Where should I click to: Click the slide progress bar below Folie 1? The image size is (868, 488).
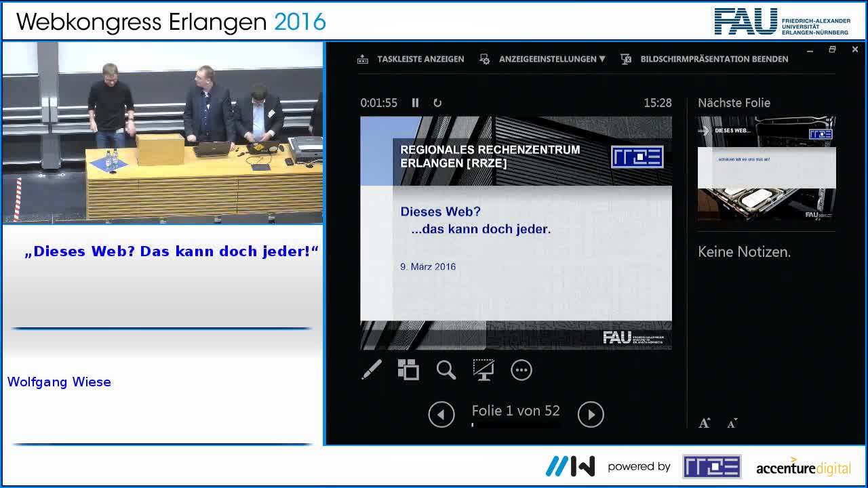(x=515, y=425)
